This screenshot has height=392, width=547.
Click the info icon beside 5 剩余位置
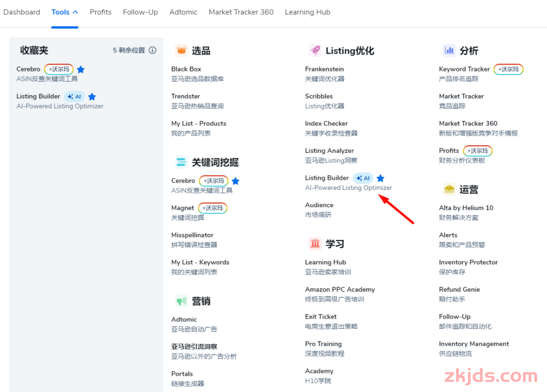tap(152, 50)
